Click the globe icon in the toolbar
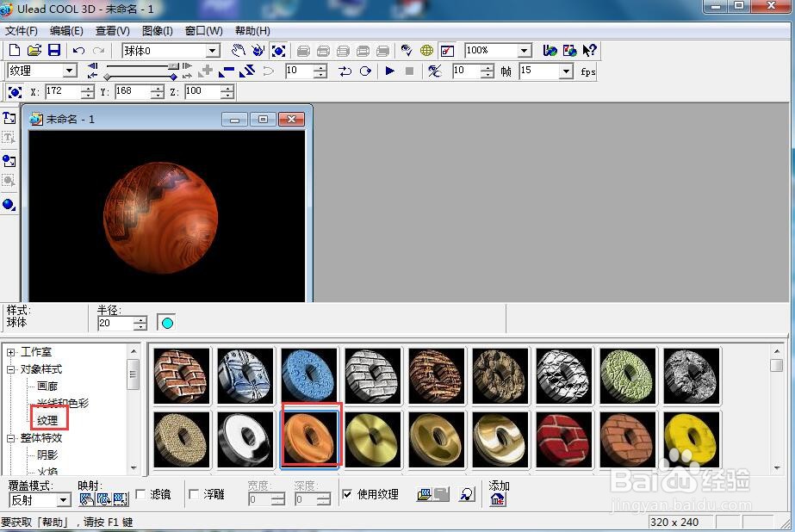This screenshot has width=795, height=532. tap(426, 51)
